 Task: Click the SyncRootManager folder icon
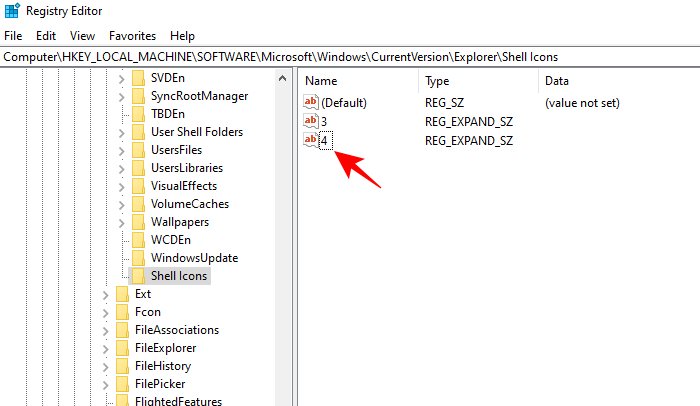click(x=138, y=96)
